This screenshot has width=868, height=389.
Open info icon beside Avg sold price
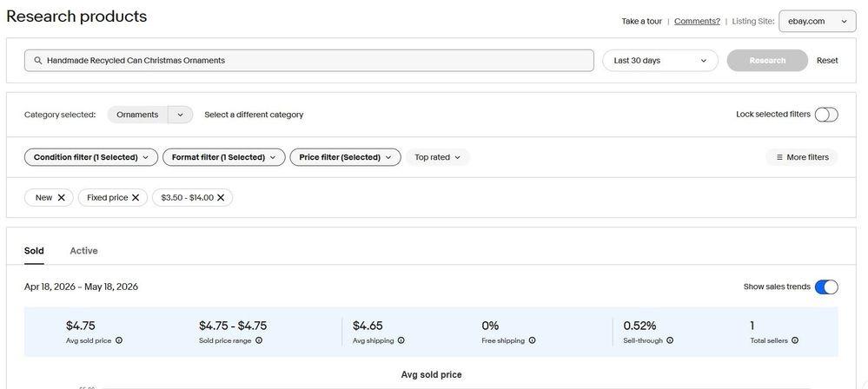(x=119, y=340)
